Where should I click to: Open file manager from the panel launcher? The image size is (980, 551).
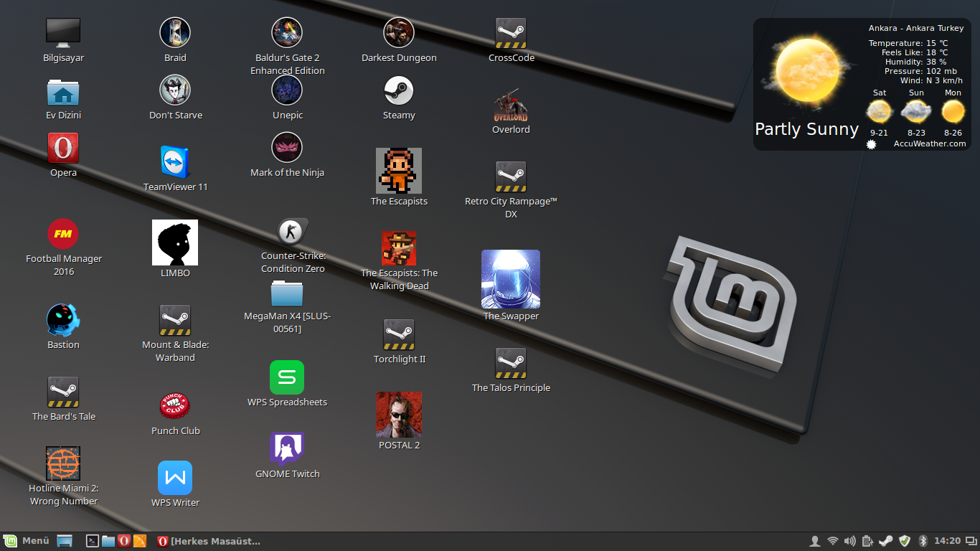108,541
